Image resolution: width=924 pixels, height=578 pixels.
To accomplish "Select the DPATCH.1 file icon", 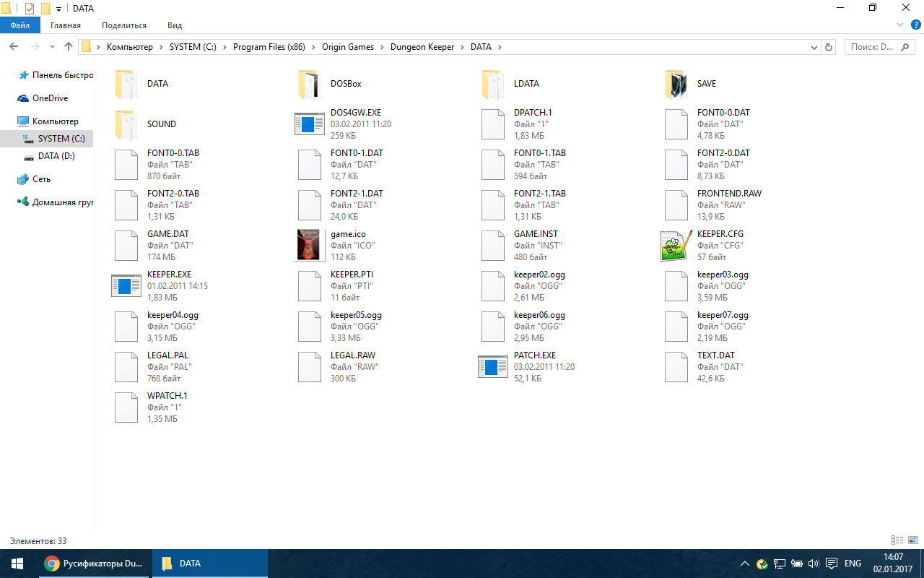I will (x=492, y=124).
